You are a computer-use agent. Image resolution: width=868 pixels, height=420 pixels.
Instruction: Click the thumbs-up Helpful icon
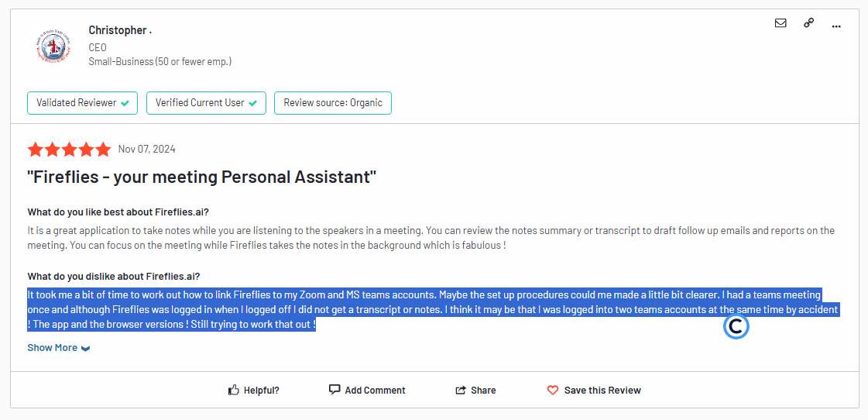click(234, 390)
